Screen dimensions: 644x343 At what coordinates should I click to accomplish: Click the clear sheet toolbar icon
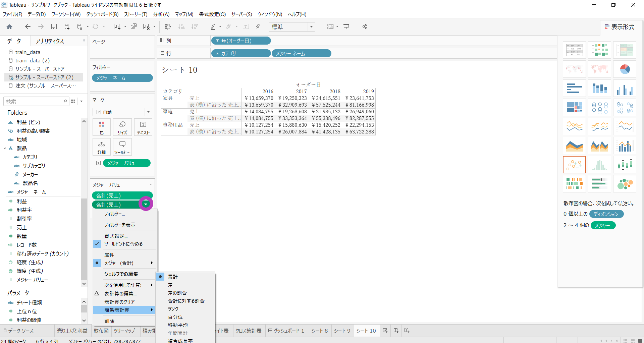tap(146, 27)
